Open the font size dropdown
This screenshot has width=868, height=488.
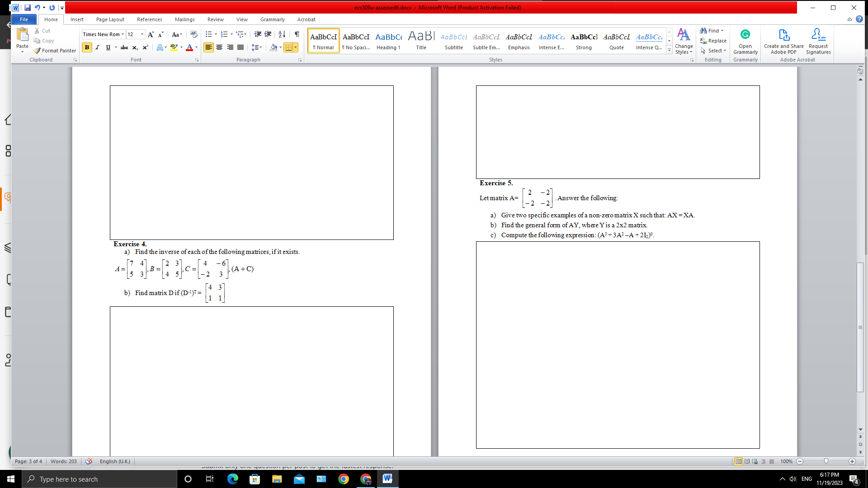point(142,34)
